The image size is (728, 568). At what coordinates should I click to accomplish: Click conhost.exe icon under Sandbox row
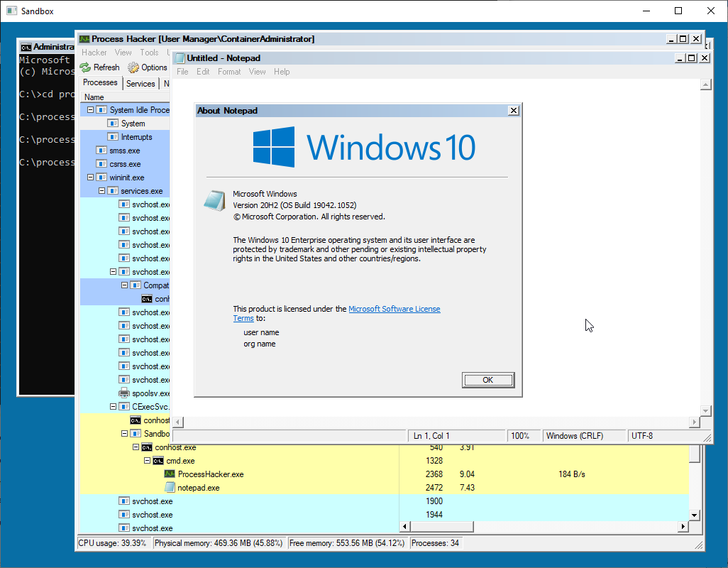pos(147,447)
